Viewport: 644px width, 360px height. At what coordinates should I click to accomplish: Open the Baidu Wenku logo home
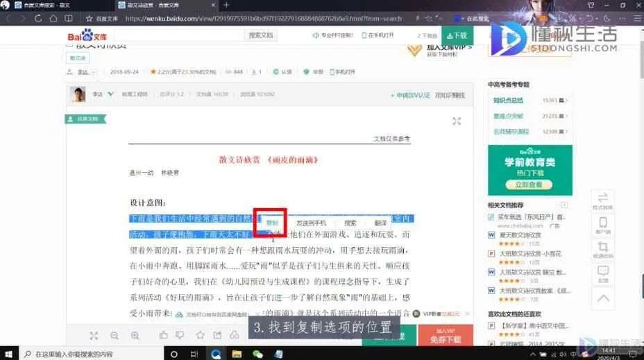pos(87,36)
